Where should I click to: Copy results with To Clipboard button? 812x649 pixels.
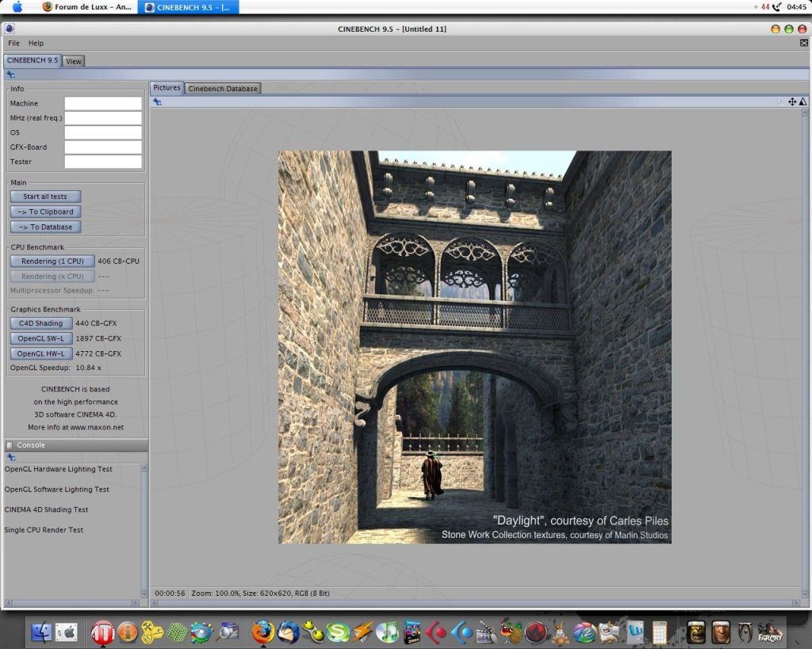(45, 212)
